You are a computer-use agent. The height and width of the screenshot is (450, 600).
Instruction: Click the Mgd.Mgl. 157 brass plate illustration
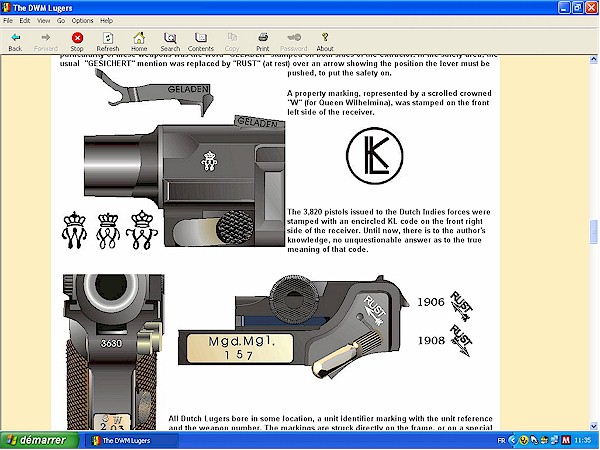click(x=240, y=348)
